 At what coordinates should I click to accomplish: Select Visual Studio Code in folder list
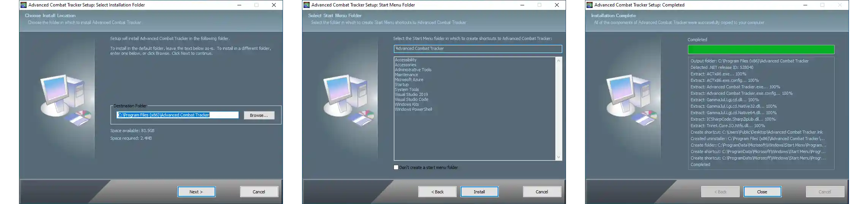[x=411, y=99]
